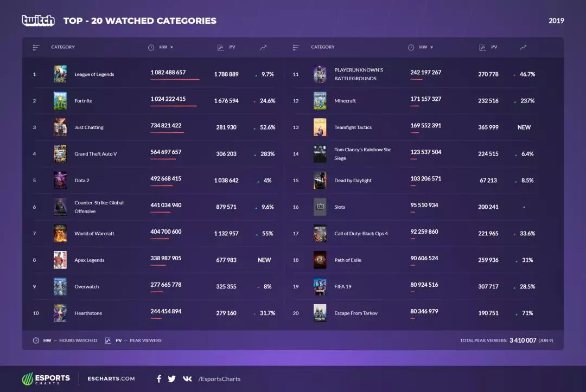The height and width of the screenshot is (392, 586).
Task: Click World of Warcraft growth 55%
Action: tap(267, 233)
